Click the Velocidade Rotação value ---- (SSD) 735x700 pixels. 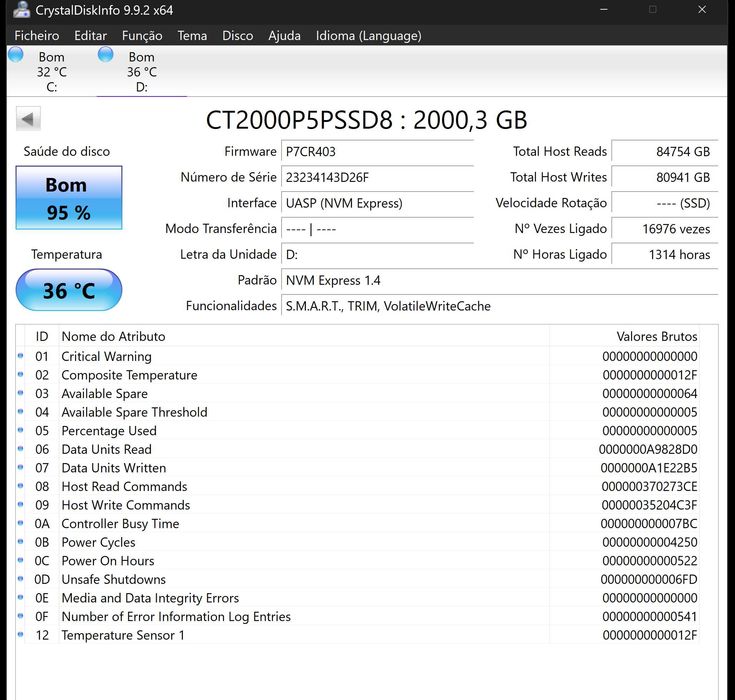[665, 203]
